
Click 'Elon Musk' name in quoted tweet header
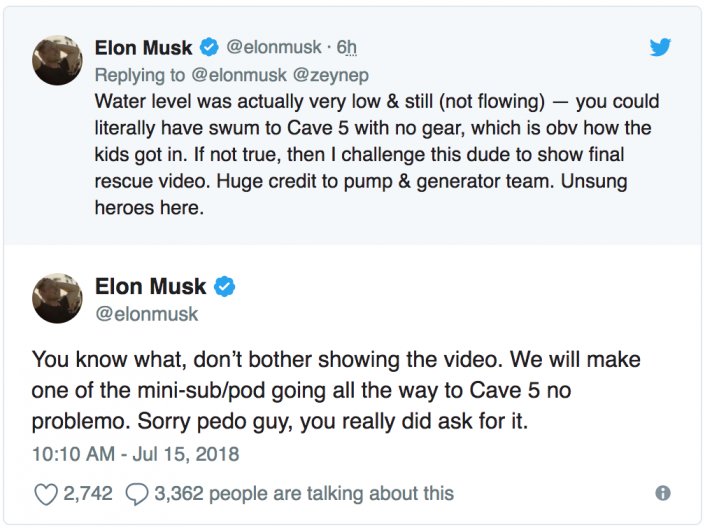pyautogui.click(x=144, y=48)
